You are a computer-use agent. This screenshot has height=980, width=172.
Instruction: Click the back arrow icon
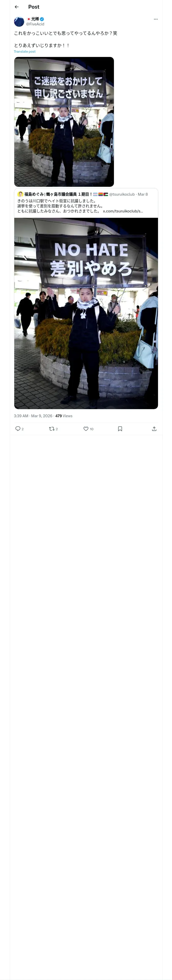pyautogui.click(x=16, y=7)
